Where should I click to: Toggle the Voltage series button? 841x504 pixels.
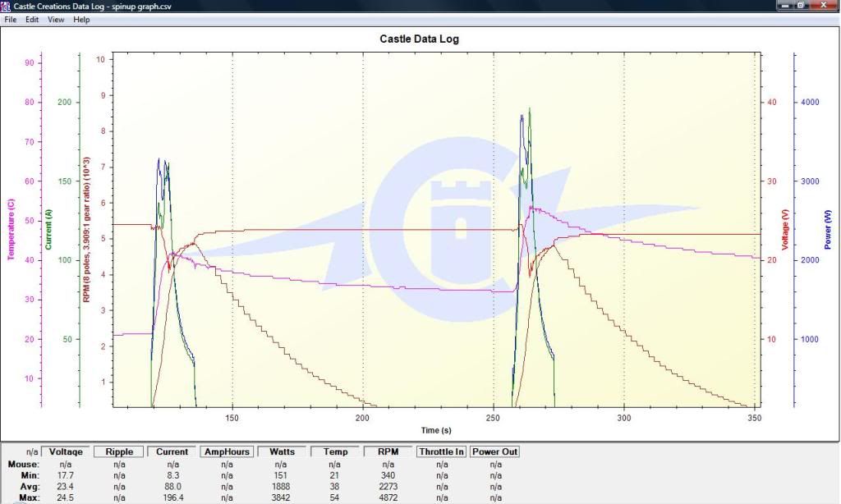(66, 451)
